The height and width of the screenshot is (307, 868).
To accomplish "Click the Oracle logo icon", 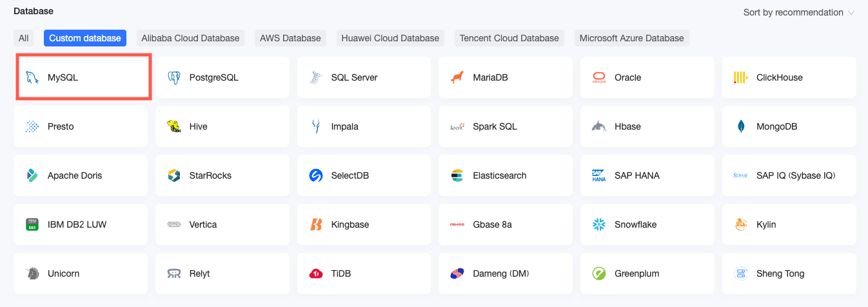I will [599, 77].
